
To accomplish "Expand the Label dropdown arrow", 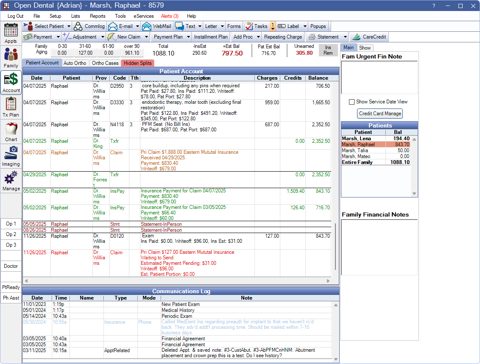I will click(305, 26).
